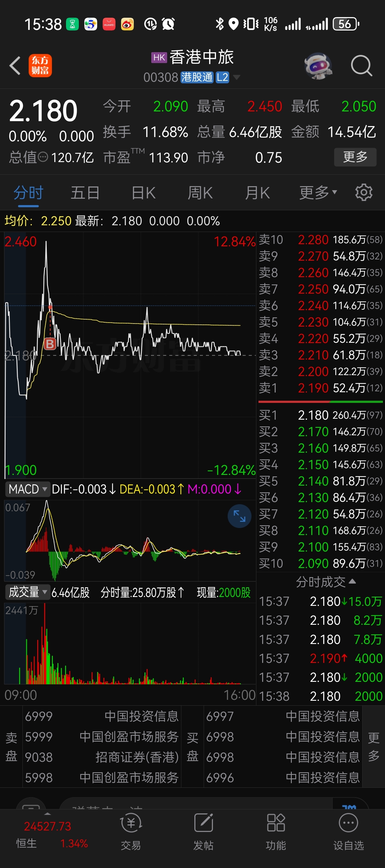Image resolution: width=385 pixels, height=868 pixels.
Task: Tap the 总值 info circle icon
Action: coord(43,157)
